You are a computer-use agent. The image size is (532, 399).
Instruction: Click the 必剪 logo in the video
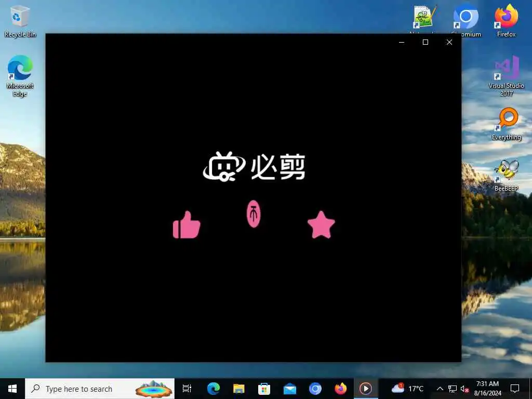coord(254,166)
